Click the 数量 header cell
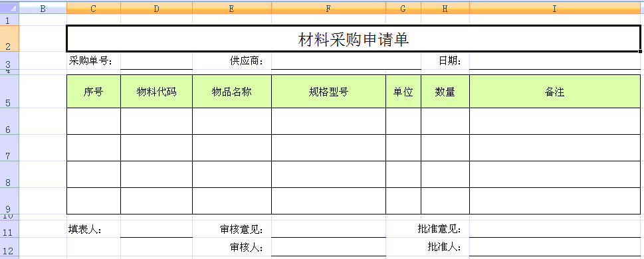The image size is (644, 259). point(445,92)
